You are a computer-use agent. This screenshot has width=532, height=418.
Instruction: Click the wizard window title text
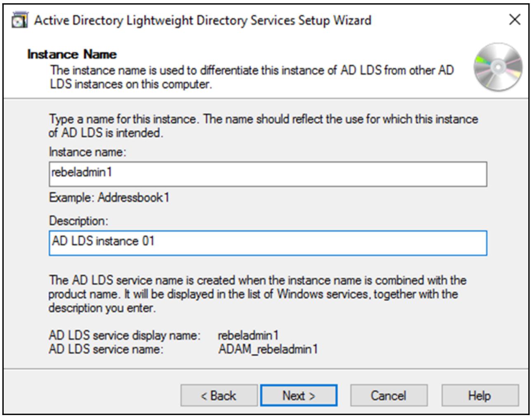[202, 20]
